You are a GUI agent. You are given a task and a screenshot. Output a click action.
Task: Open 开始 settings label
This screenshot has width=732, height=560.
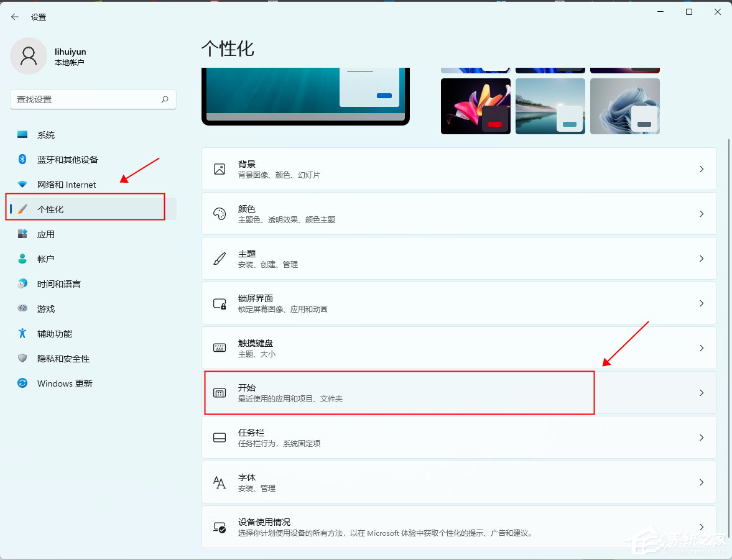coord(247,388)
